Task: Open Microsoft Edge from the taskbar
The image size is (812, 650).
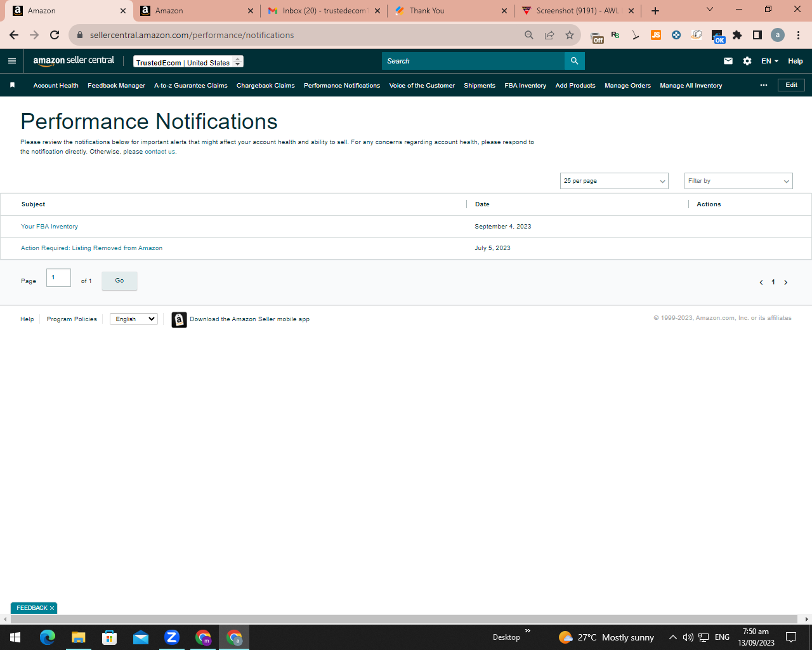Action: (x=48, y=637)
